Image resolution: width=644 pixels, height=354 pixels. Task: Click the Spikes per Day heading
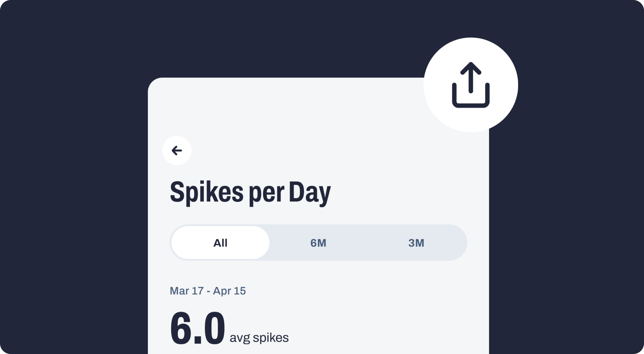(x=250, y=192)
